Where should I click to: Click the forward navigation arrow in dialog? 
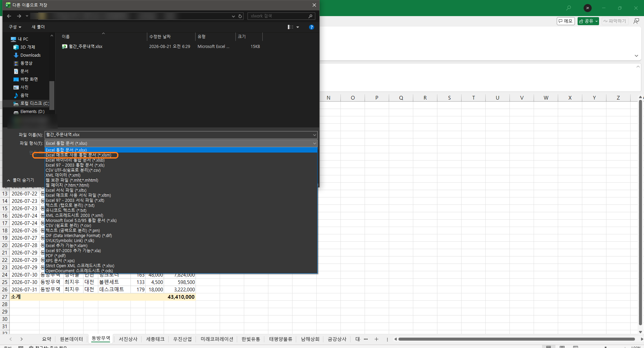click(x=19, y=16)
